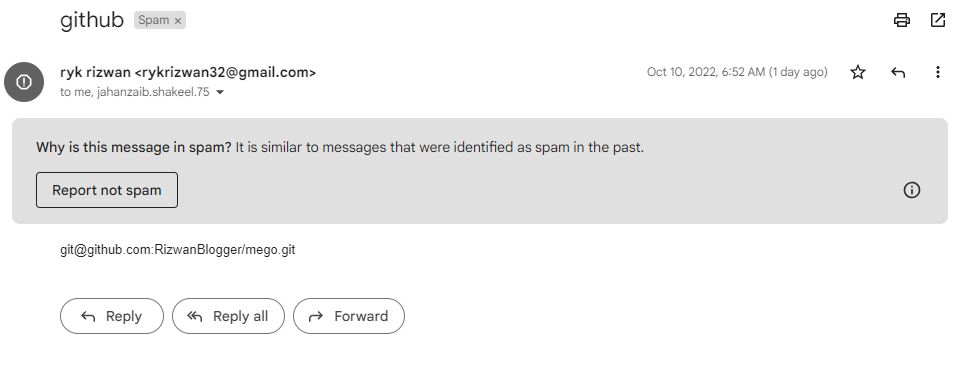Remove the Spam label with the x
The height and width of the screenshot is (391, 971).
click(x=178, y=20)
